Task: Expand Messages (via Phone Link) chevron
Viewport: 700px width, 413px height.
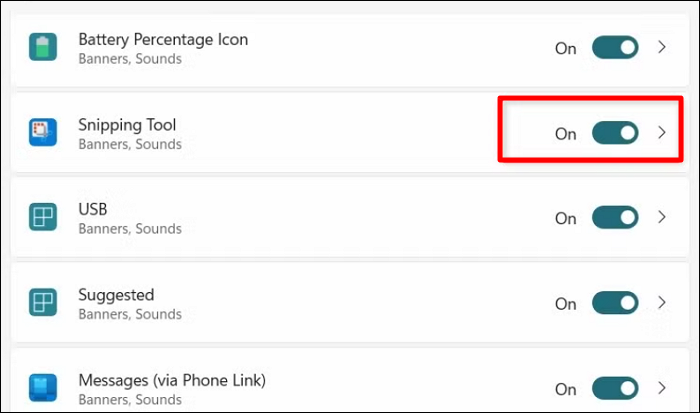Action: (661, 388)
